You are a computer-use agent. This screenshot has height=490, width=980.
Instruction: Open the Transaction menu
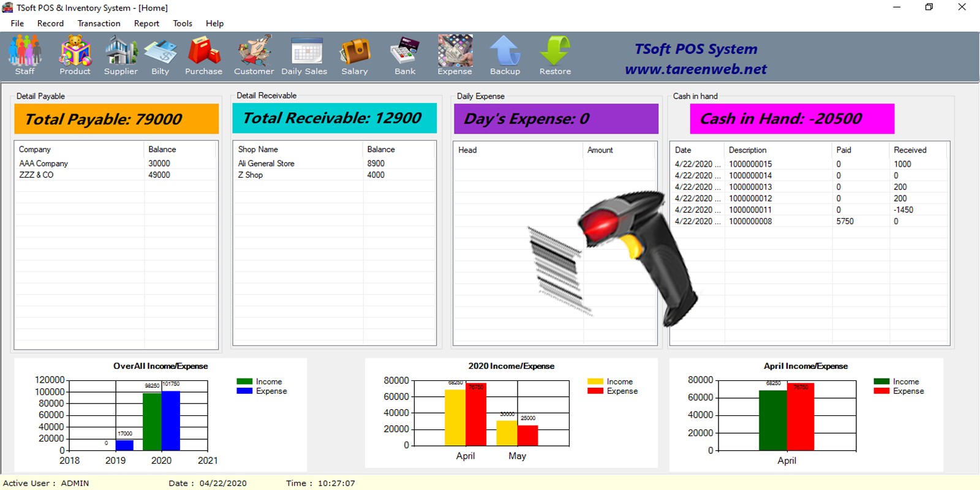[99, 23]
